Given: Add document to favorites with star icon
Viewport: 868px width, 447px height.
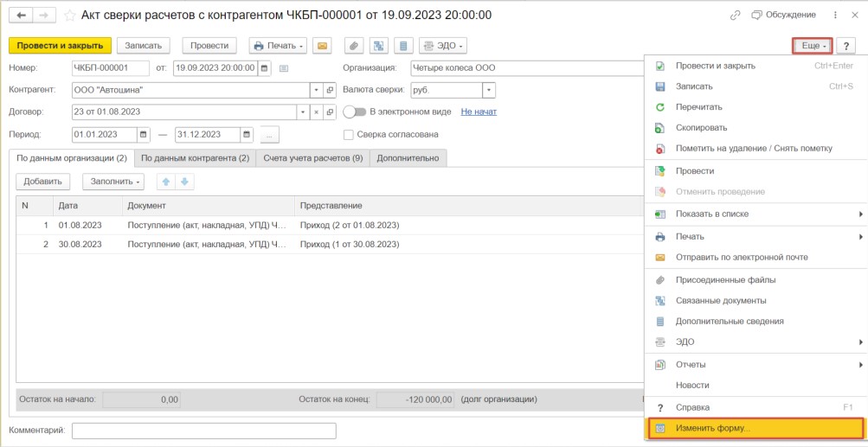Looking at the screenshot, I should [x=69, y=16].
